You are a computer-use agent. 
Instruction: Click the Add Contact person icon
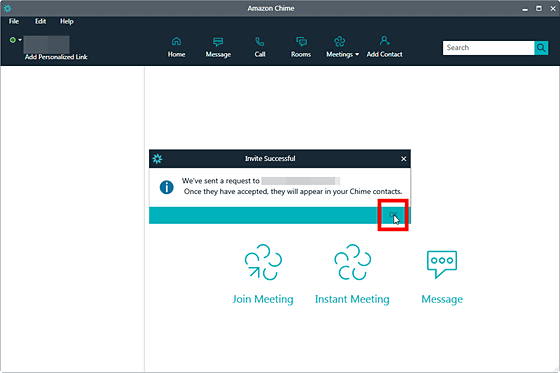tap(384, 41)
